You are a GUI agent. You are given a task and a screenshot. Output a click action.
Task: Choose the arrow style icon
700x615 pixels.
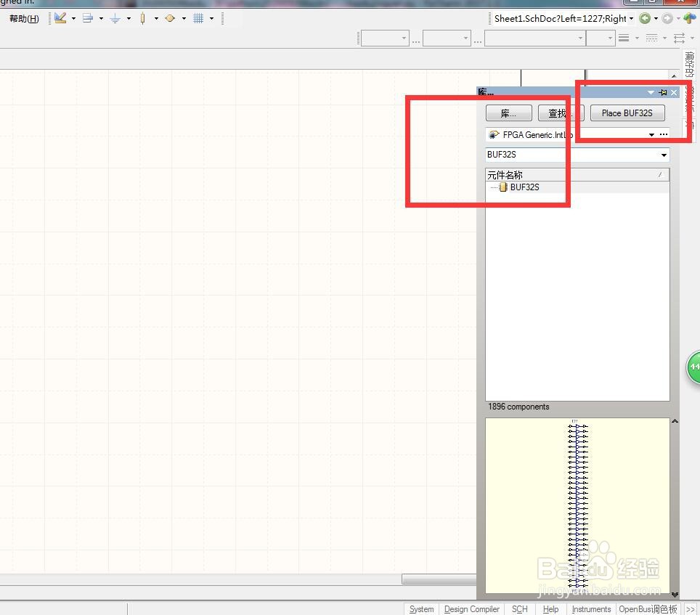679,38
